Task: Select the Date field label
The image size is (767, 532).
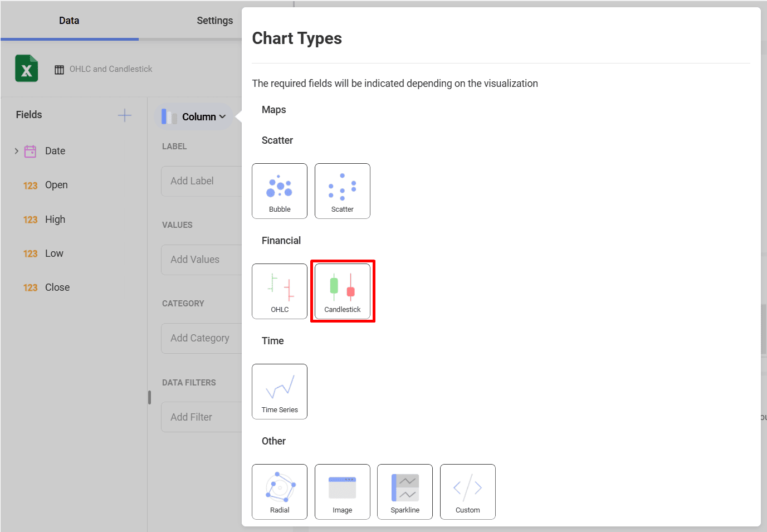Action: (55, 151)
